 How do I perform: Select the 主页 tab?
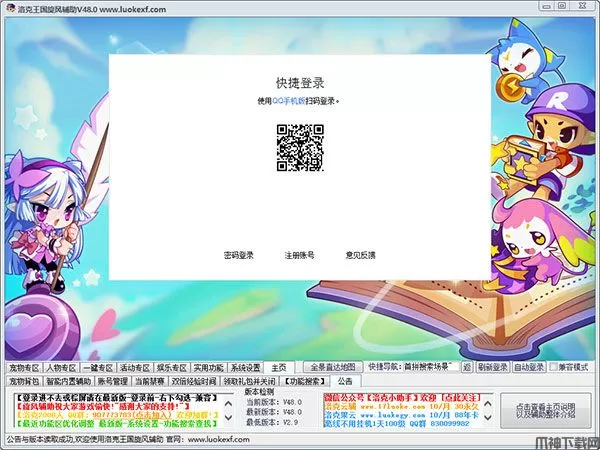click(x=279, y=367)
